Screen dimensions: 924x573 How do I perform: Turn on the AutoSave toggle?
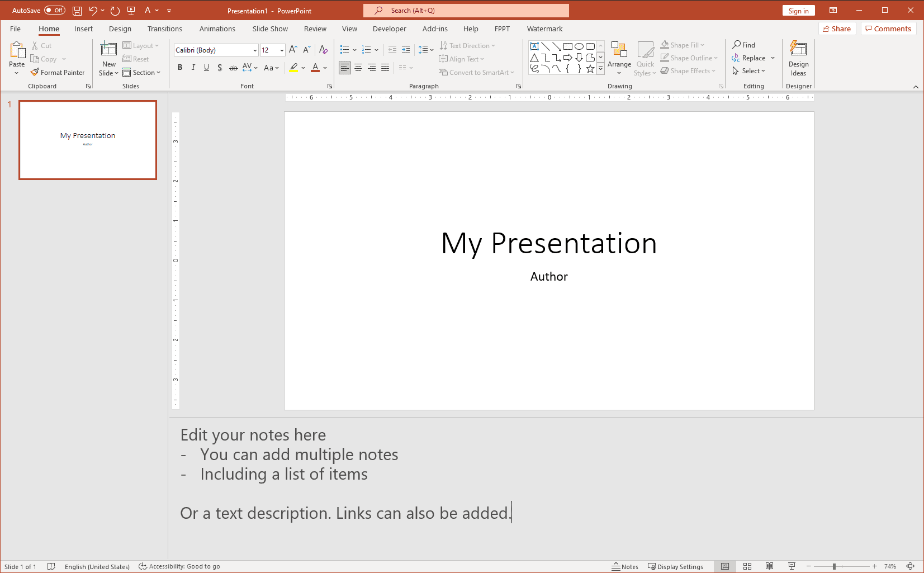(54, 10)
